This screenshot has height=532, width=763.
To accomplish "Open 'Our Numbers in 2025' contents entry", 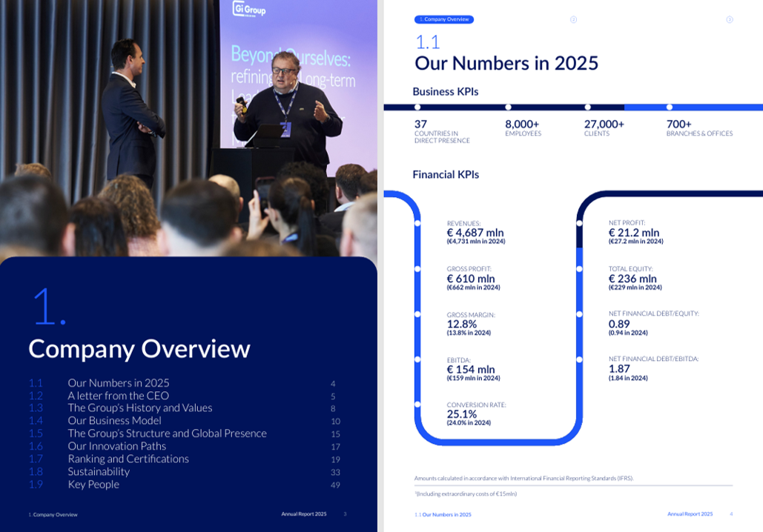I will [119, 383].
